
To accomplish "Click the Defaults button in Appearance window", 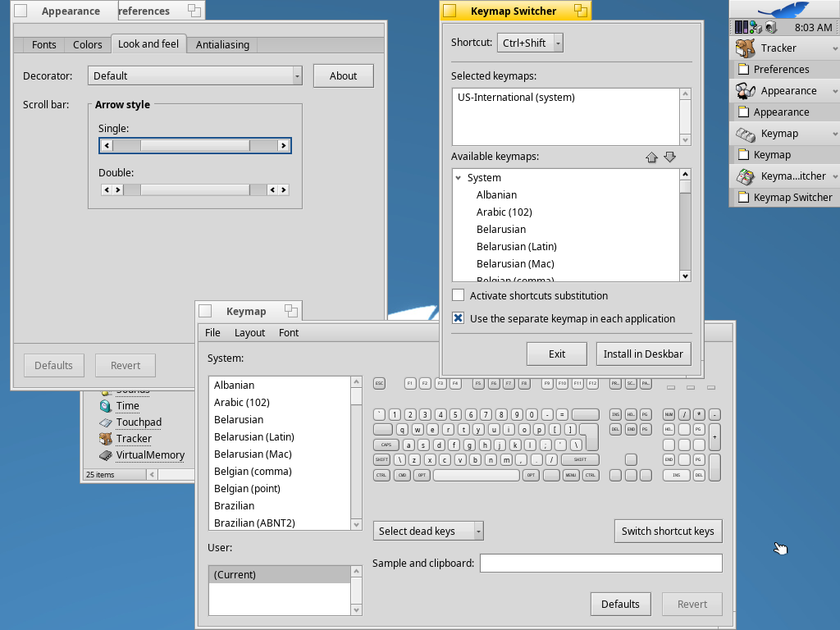I will pyautogui.click(x=53, y=365).
